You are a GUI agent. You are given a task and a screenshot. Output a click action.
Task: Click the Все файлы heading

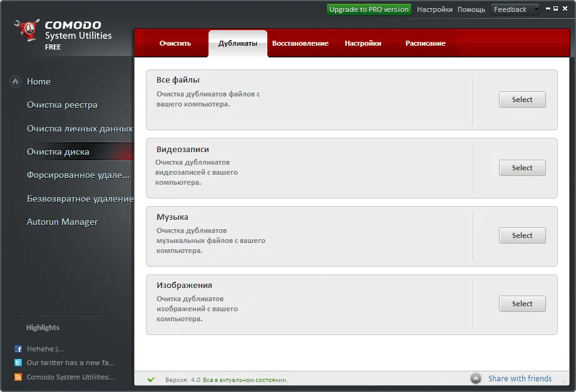pyautogui.click(x=178, y=80)
